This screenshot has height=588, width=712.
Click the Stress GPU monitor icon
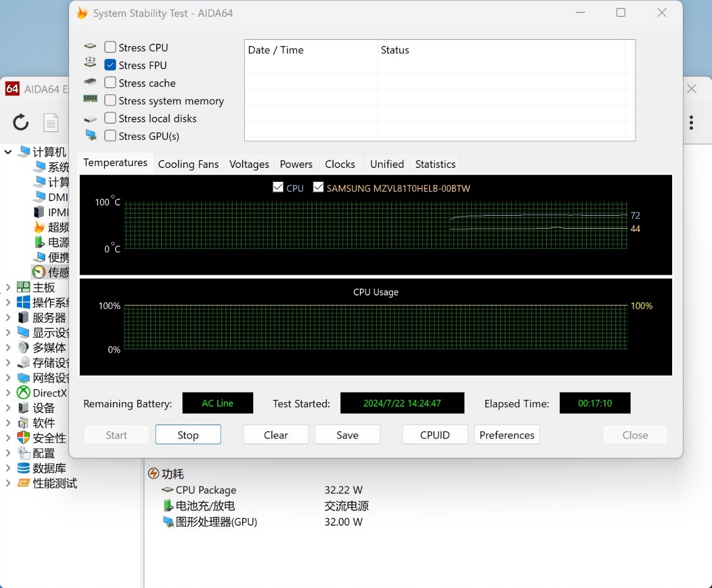tap(90, 135)
